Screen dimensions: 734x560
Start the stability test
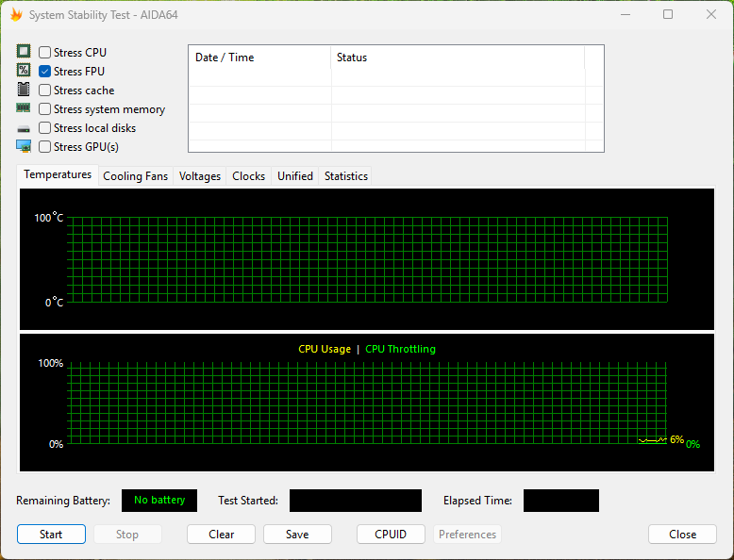click(x=51, y=535)
